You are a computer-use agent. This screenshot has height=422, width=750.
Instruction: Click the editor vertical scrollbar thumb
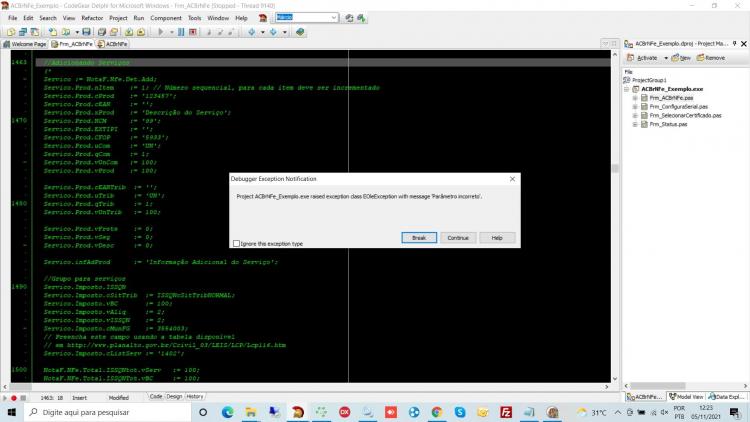(x=615, y=168)
